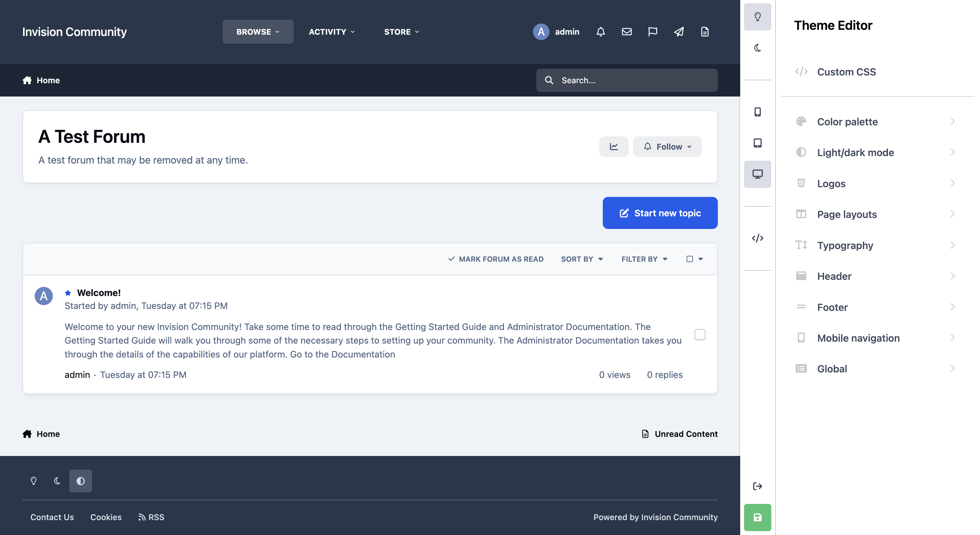Open the SORT BY dropdown
Screen dimensions: 980x535
click(582, 259)
